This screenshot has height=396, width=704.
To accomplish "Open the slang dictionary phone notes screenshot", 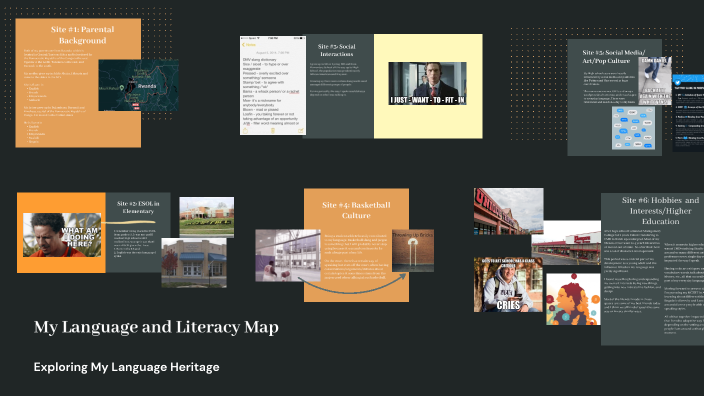I will tap(273, 85).
